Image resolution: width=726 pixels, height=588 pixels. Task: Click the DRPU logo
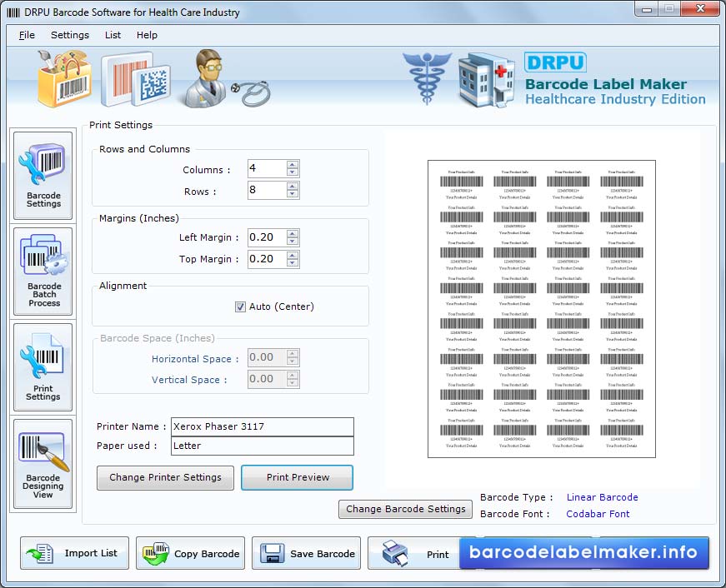pos(556,62)
